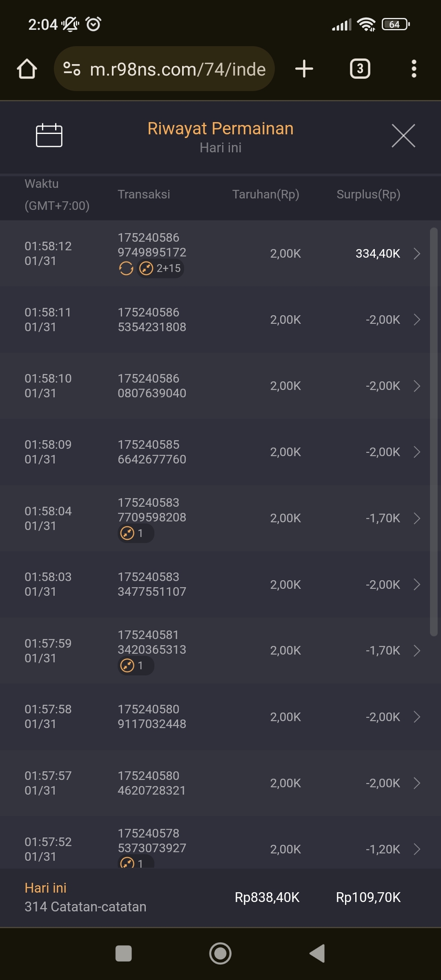
Task: Click the history list scrollbar
Action: (x=434, y=431)
